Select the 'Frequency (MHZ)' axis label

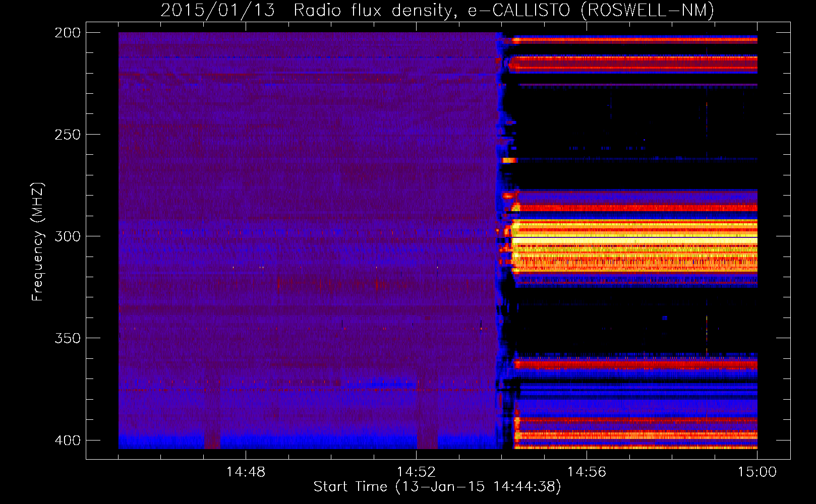click(x=38, y=241)
